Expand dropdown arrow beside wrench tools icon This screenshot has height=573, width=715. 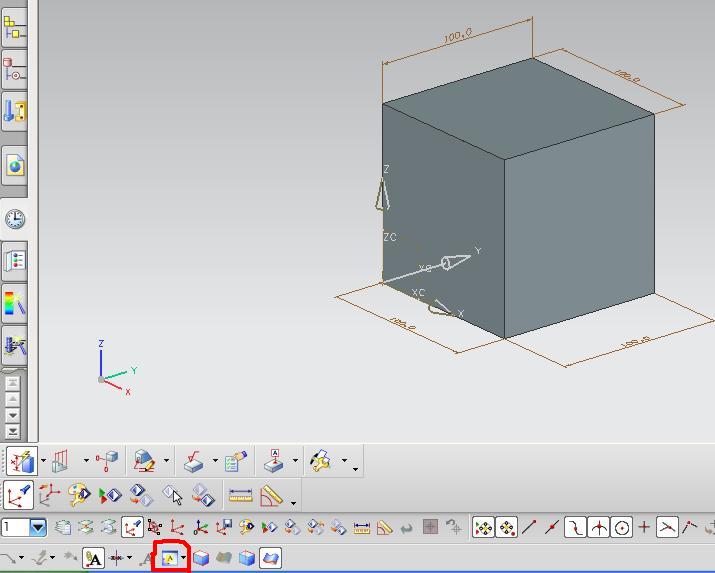[x=344, y=460]
